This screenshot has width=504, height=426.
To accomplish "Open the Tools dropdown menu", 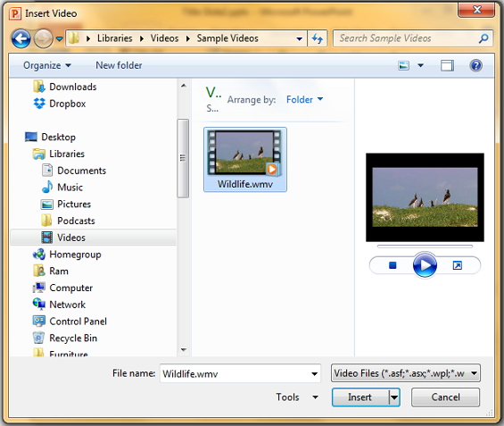I will pos(297,397).
